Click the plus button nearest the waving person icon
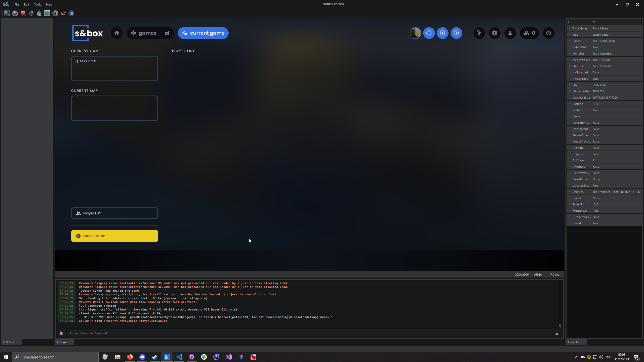Screen dimensions: 644x362 tap(456, 33)
